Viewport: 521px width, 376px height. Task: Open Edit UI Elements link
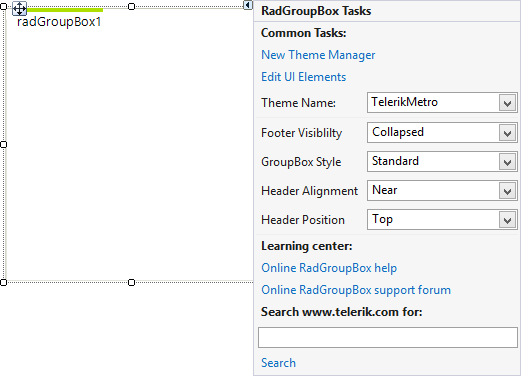point(304,77)
